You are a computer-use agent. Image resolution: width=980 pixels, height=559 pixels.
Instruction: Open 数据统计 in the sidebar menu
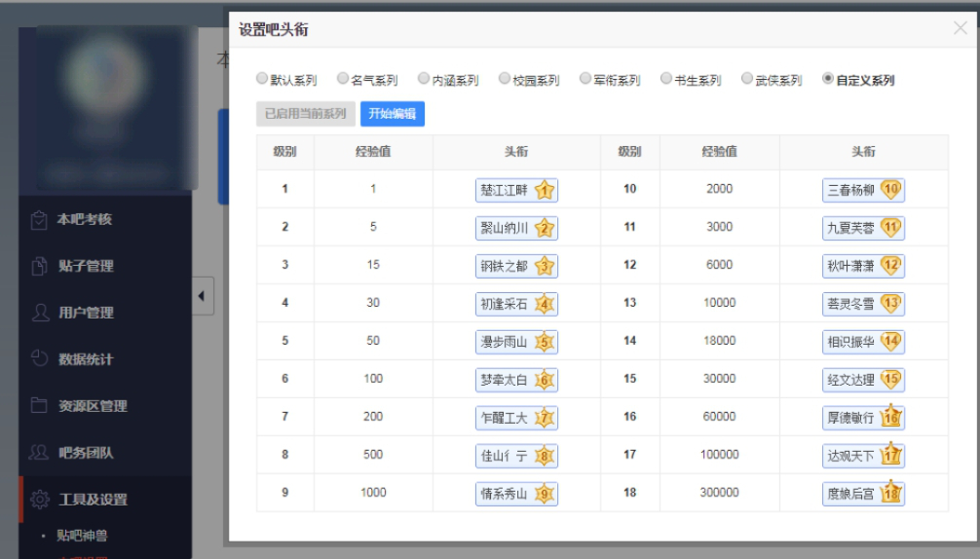click(86, 359)
